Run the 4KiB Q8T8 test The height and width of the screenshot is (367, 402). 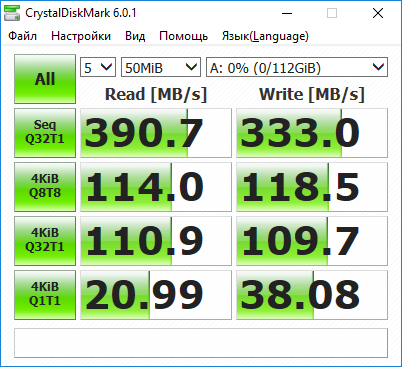(x=45, y=187)
